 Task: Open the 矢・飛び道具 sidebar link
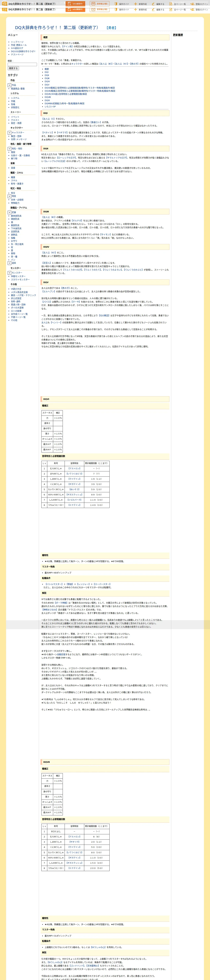tap(17, 244)
